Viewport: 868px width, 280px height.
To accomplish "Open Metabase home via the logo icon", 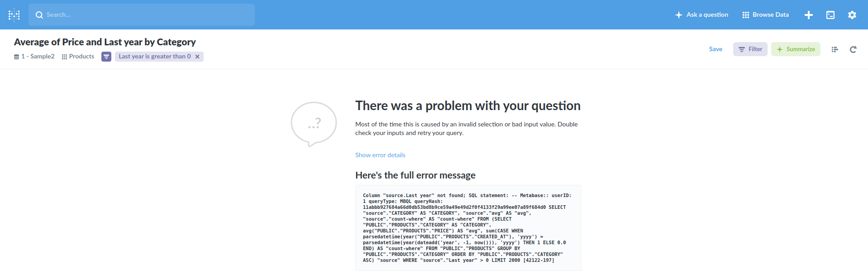I will 14,14.
